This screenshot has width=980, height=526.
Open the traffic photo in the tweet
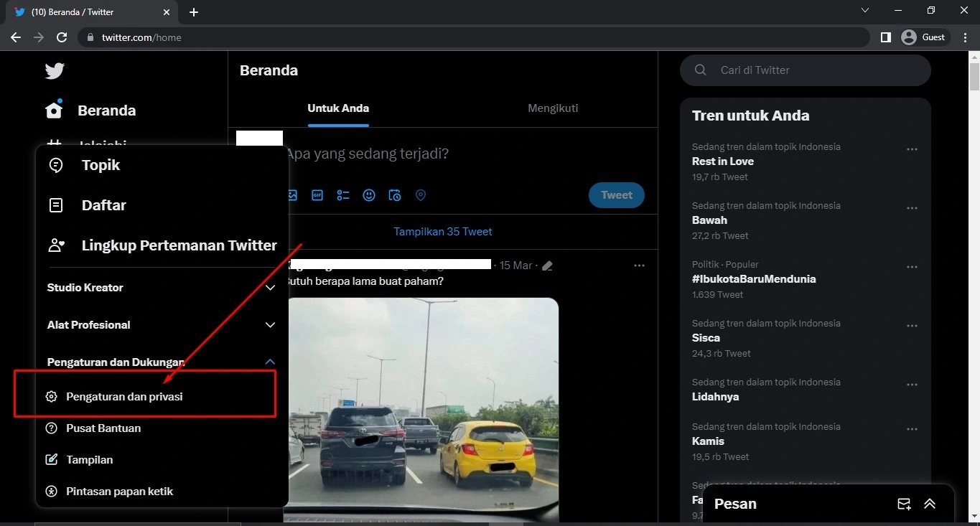pyautogui.click(x=422, y=410)
